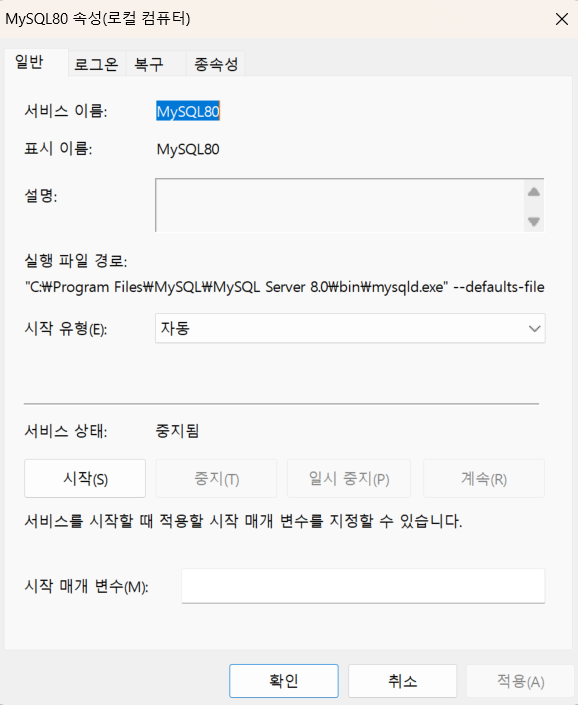
Task: Click the highlighted MySQL80 service name
Action: click(x=188, y=111)
